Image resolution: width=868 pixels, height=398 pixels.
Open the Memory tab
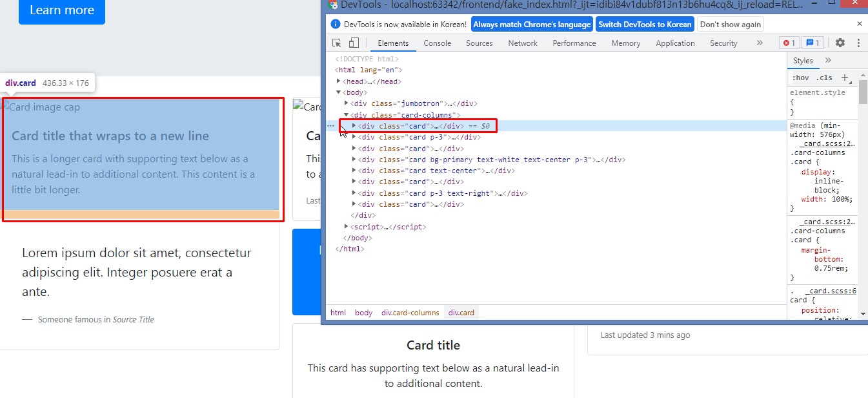(626, 43)
